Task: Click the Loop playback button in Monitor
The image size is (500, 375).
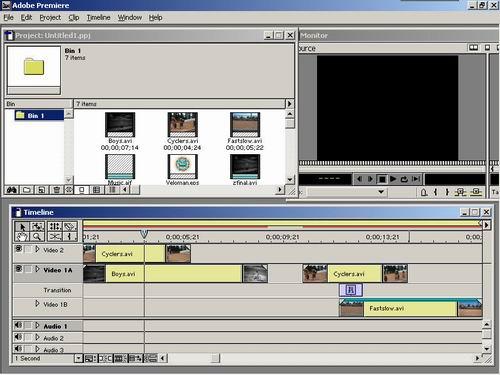Action: pyautogui.click(x=404, y=179)
